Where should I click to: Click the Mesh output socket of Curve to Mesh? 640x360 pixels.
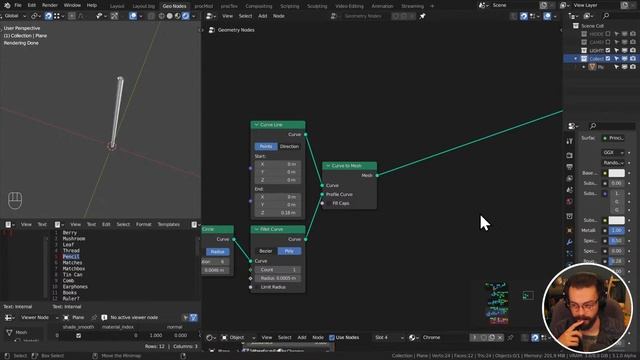[377, 176]
